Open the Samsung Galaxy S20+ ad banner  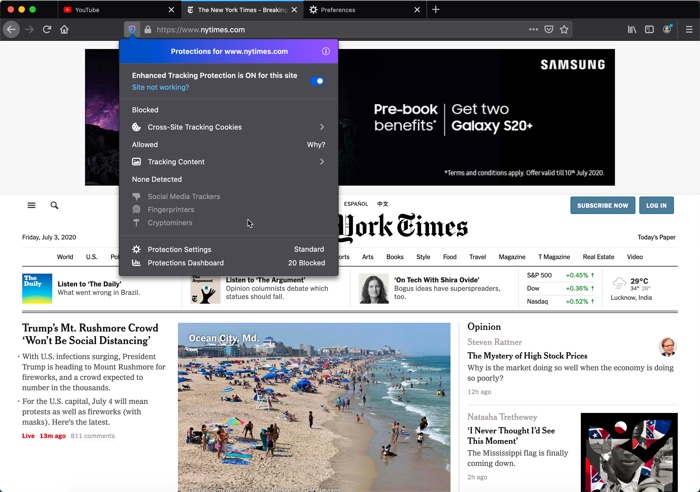(350, 117)
